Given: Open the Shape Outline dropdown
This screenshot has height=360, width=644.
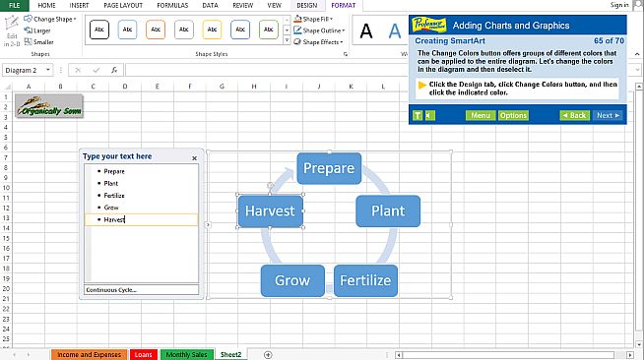Looking at the screenshot, I should (319, 30).
